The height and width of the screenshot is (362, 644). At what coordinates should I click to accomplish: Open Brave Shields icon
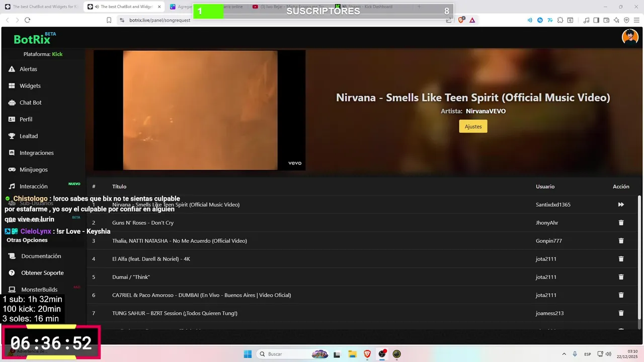point(461,20)
